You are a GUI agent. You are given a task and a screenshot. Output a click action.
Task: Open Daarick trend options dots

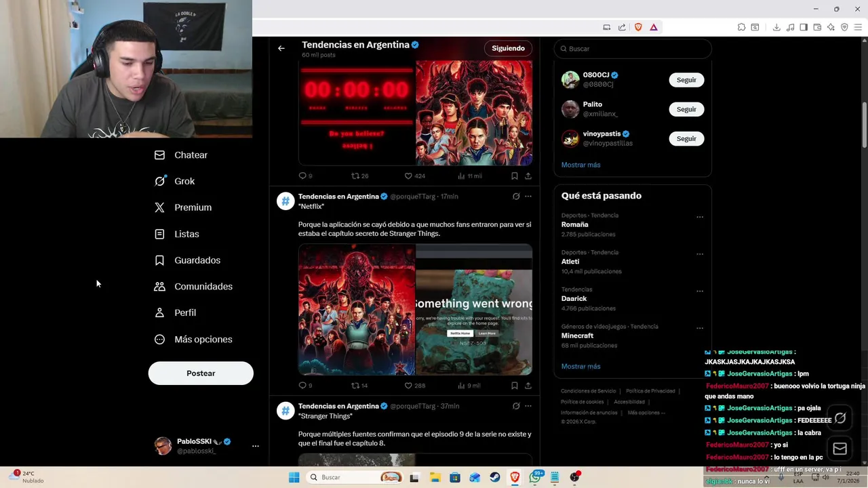tap(700, 291)
